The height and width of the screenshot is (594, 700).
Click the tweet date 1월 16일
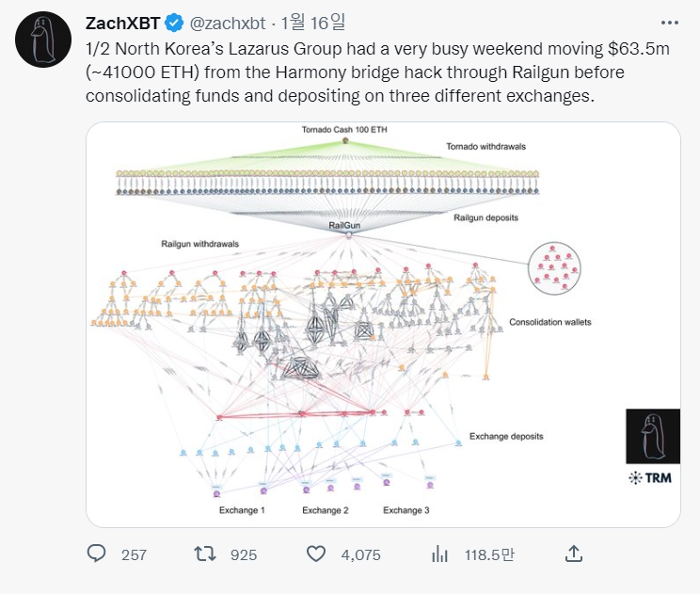click(x=313, y=23)
